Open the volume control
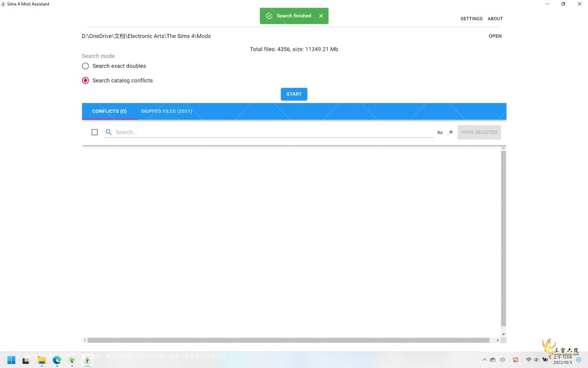This screenshot has width=588, height=368. 536,360
